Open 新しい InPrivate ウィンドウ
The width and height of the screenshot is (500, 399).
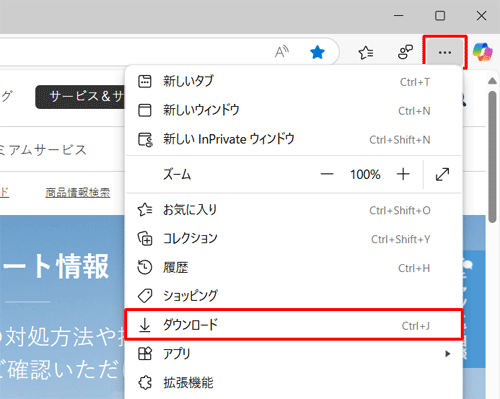pos(294,139)
